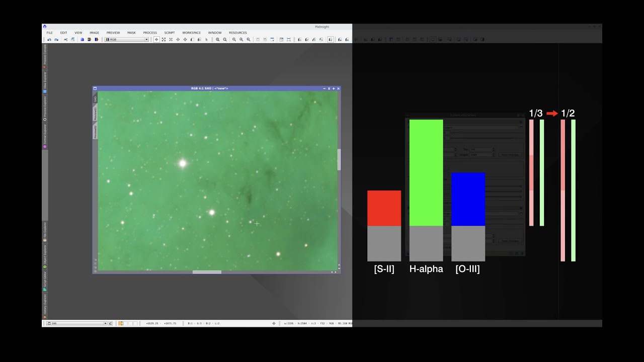Screen dimensions: 644x362
Task: Click the pointer arrow tool icon
Action: [206, 39]
